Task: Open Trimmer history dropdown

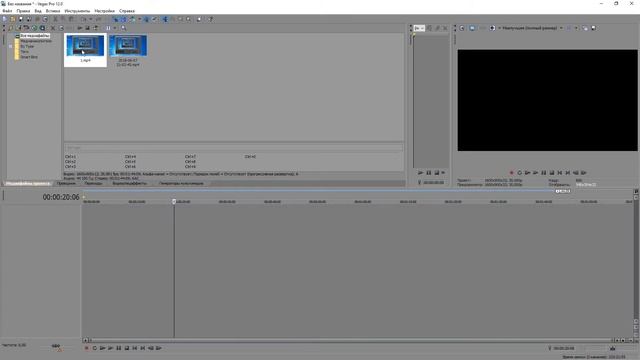Action: [x=419, y=28]
